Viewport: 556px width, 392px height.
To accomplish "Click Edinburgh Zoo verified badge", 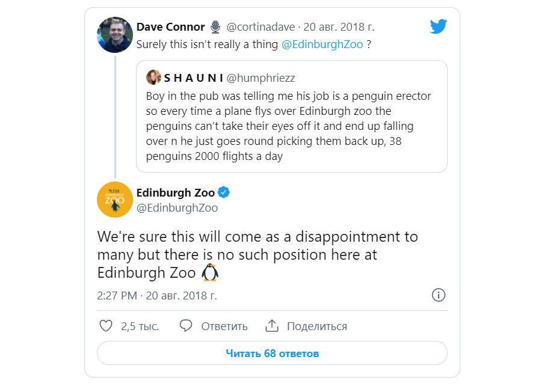I will 224,193.
